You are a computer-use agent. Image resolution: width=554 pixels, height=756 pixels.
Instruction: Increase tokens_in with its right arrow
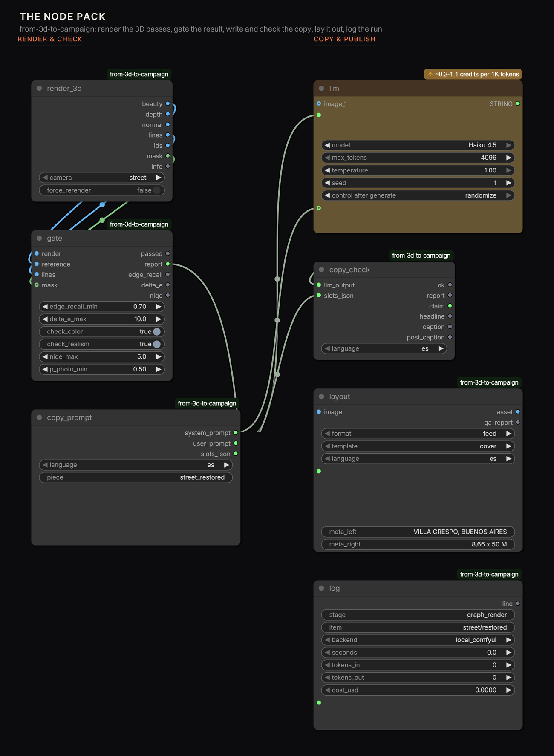(509, 665)
